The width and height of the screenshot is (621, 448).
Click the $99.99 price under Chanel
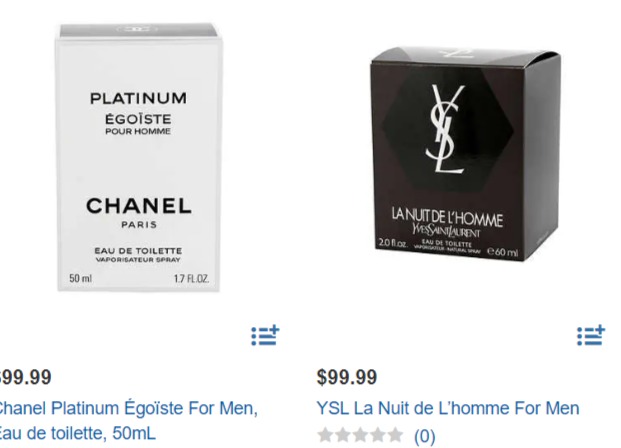tap(25, 377)
